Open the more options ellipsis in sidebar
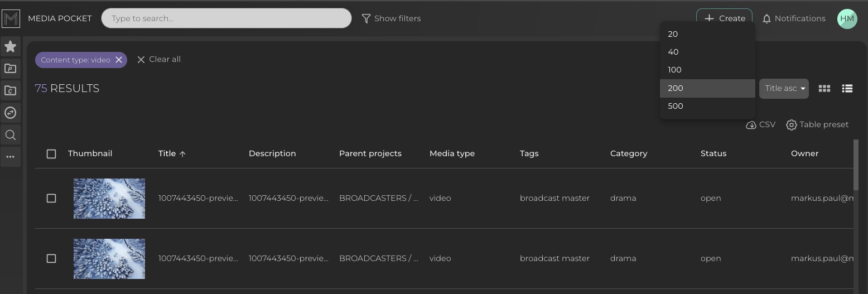The height and width of the screenshot is (294, 868). pyautogui.click(x=10, y=157)
